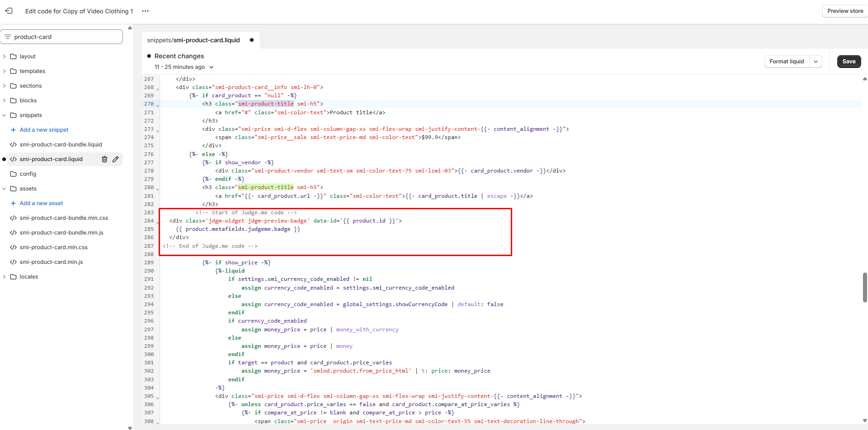Click the Preview store button
868x430 pixels.
(845, 11)
